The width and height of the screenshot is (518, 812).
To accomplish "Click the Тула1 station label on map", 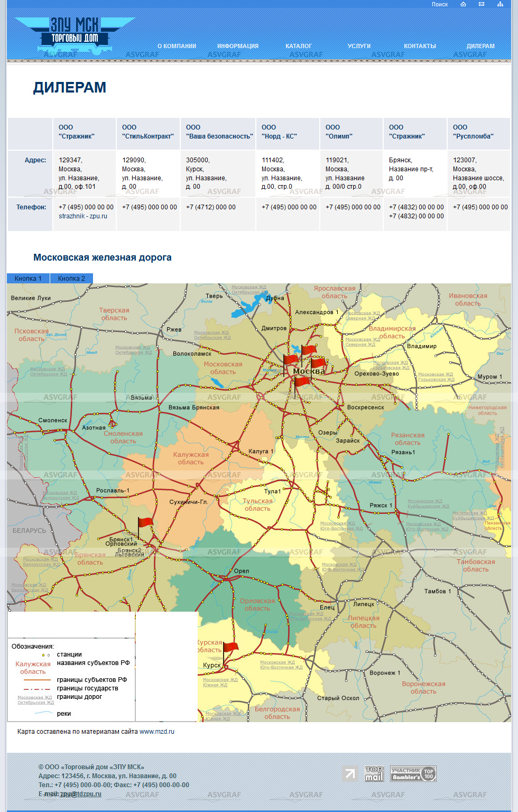I will (273, 491).
